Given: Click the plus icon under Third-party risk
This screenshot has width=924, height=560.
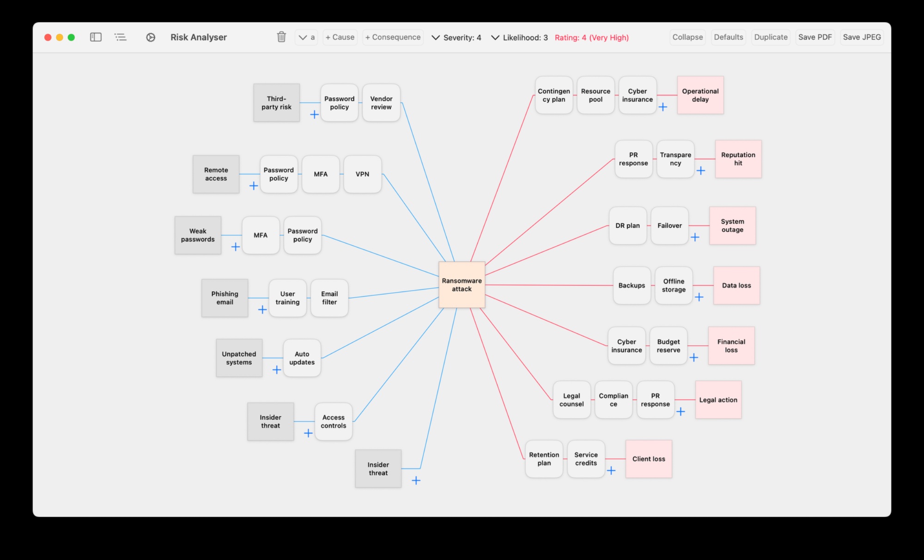Looking at the screenshot, I should (x=314, y=115).
